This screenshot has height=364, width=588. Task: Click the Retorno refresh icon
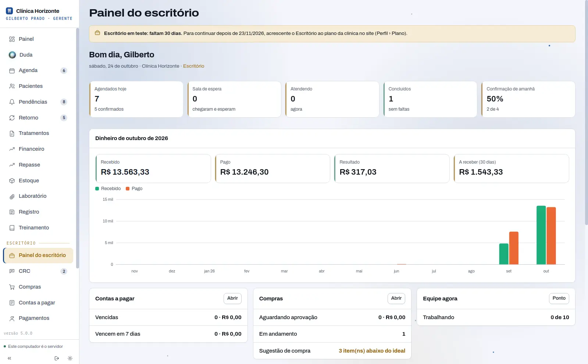(12, 118)
